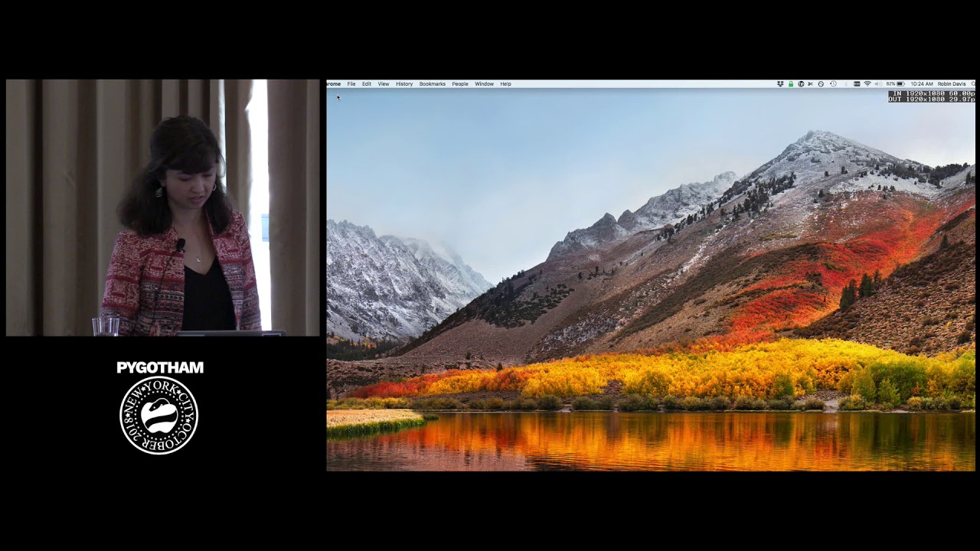Screen dimensions: 980x551
Task: Open the Help menu
Action: tap(505, 83)
